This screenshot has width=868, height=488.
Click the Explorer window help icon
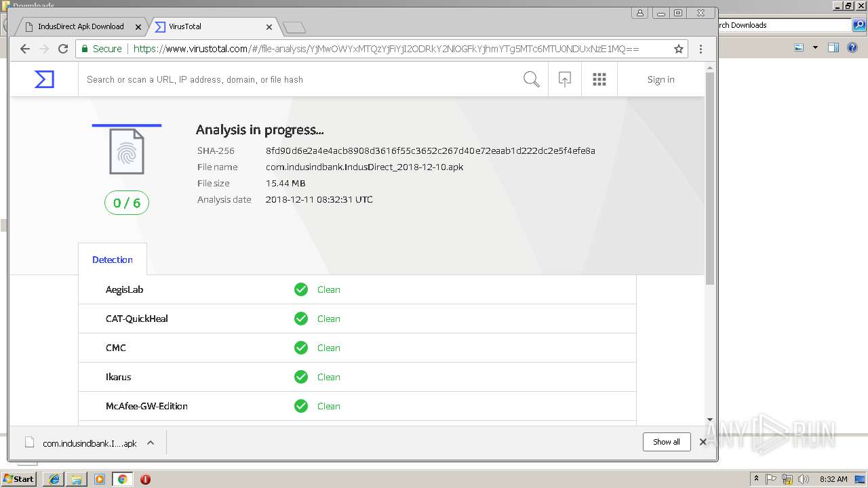tap(854, 47)
